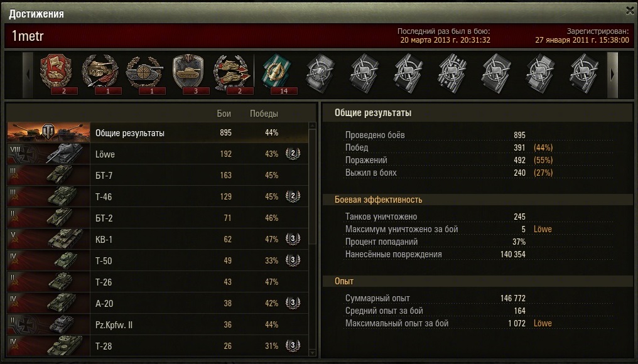Click the sniper crosshair tank medal
The image size is (638, 364).
(x=144, y=73)
